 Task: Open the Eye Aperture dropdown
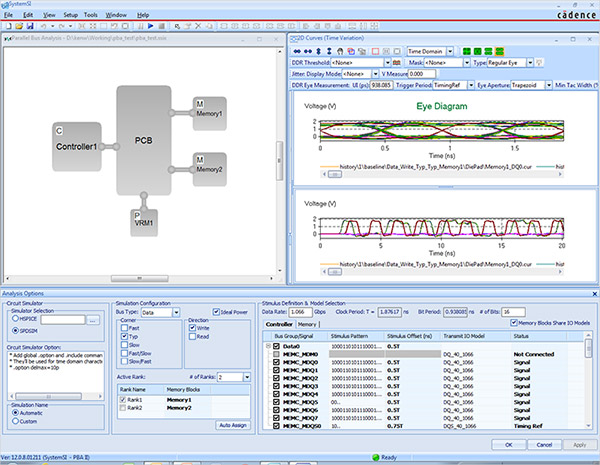point(549,85)
